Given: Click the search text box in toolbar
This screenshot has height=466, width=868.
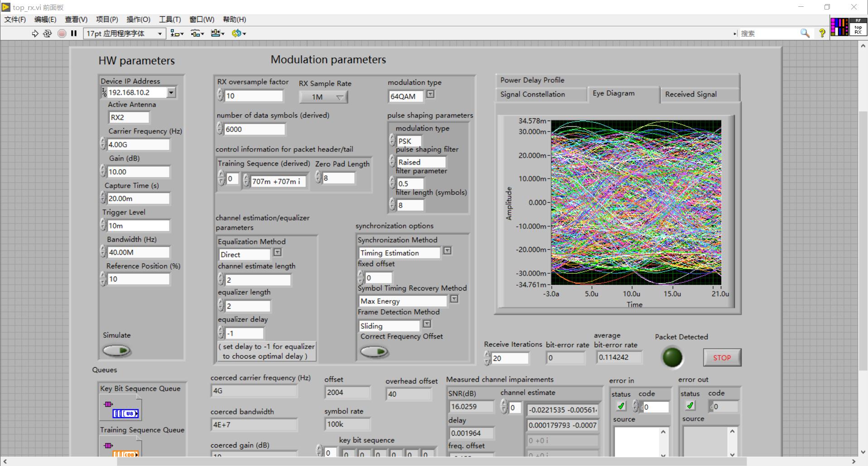Looking at the screenshot, I should 769,33.
